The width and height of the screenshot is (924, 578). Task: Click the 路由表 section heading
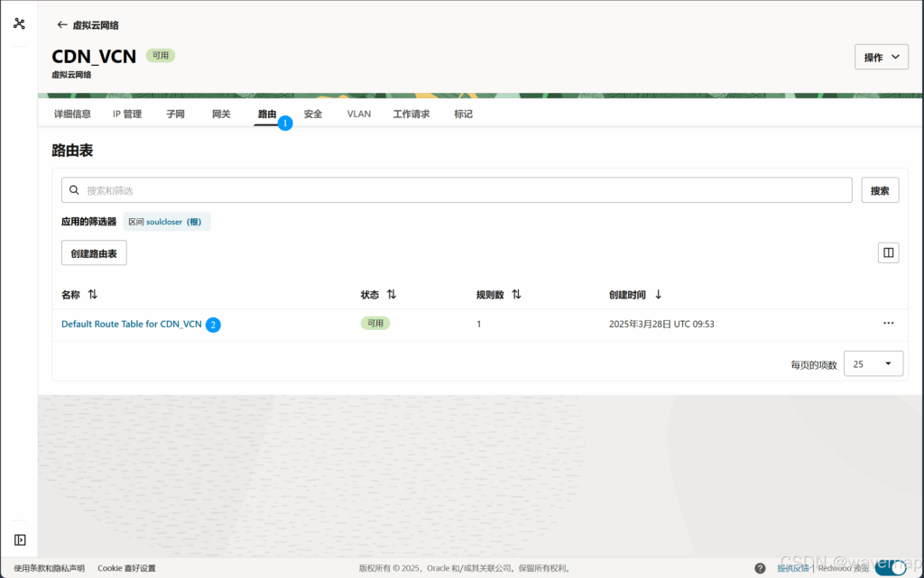(72, 151)
